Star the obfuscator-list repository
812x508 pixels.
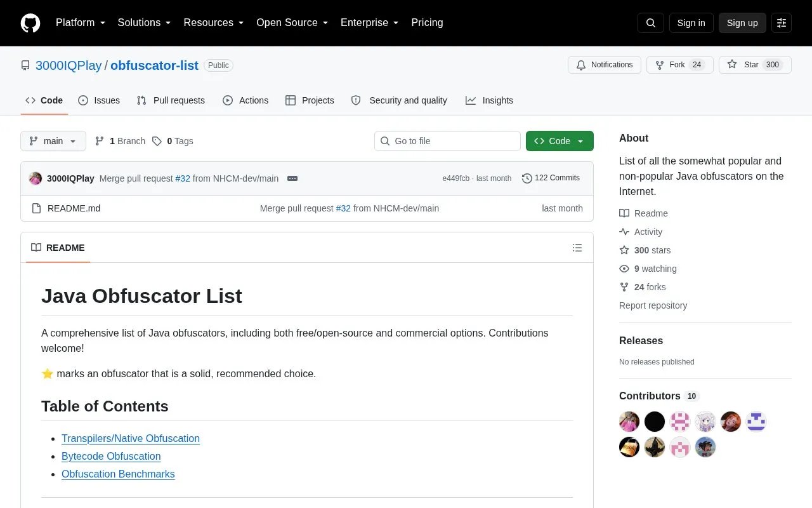coord(755,65)
